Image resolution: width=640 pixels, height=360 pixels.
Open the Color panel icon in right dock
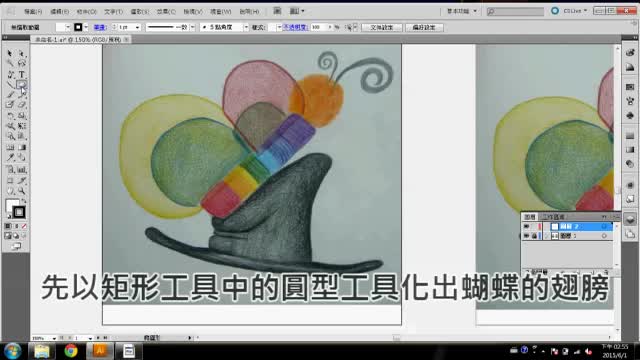click(x=630, y=53)
